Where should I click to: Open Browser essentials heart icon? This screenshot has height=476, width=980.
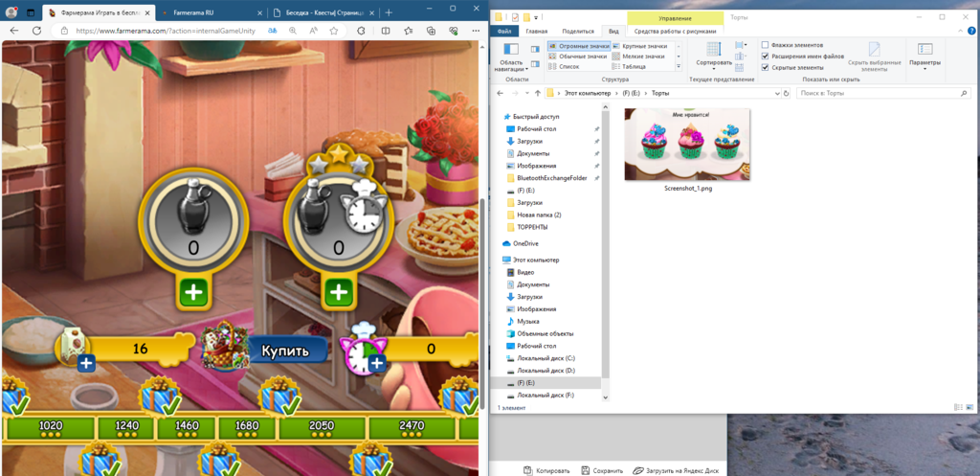point(453,30)
